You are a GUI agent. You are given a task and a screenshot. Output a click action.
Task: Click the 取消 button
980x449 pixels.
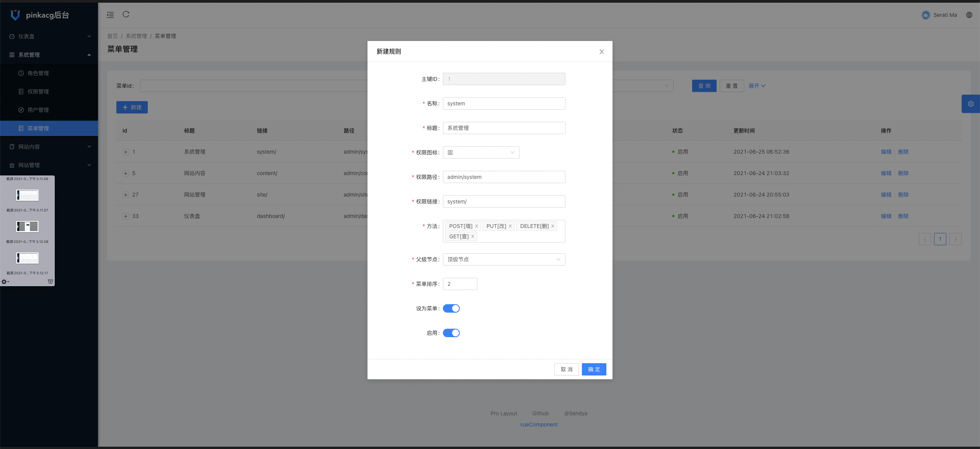pos(566,369)
